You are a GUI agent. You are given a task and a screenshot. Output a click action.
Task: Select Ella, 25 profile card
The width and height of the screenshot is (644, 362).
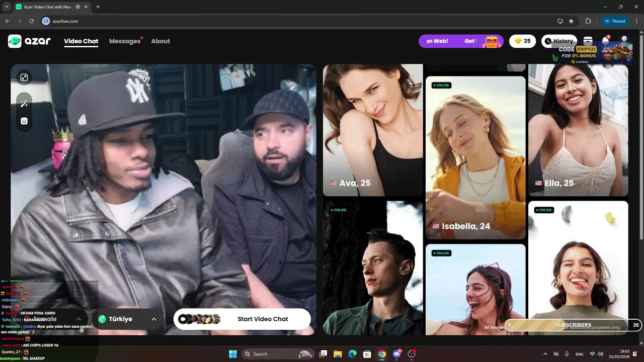tap(578, 130)
